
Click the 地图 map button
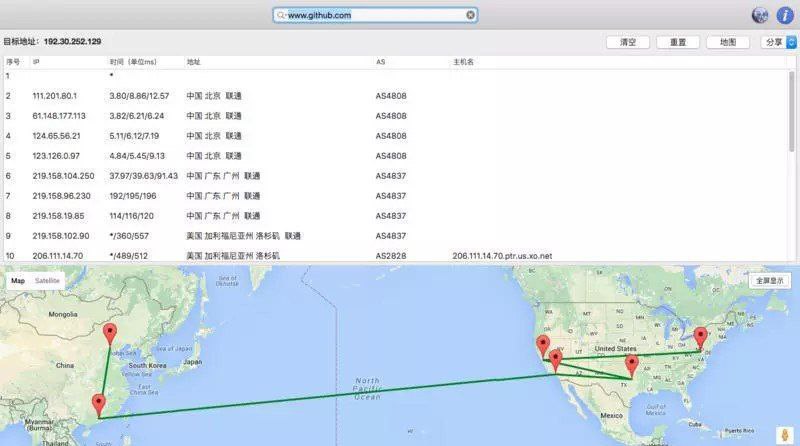[727, 43]
